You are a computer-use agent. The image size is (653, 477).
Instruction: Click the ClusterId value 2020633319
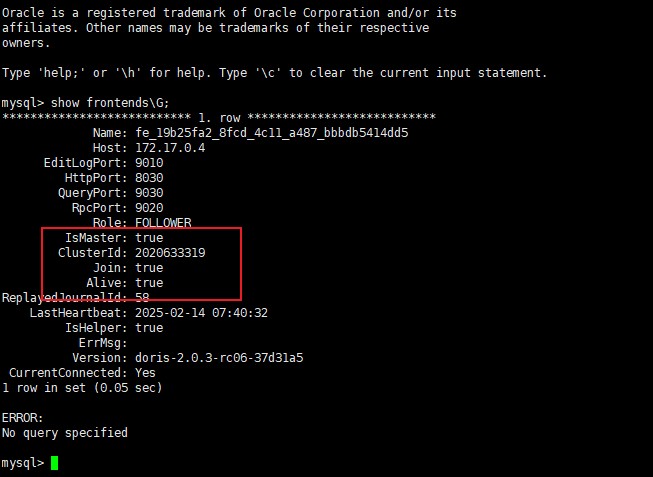[170, 253]
